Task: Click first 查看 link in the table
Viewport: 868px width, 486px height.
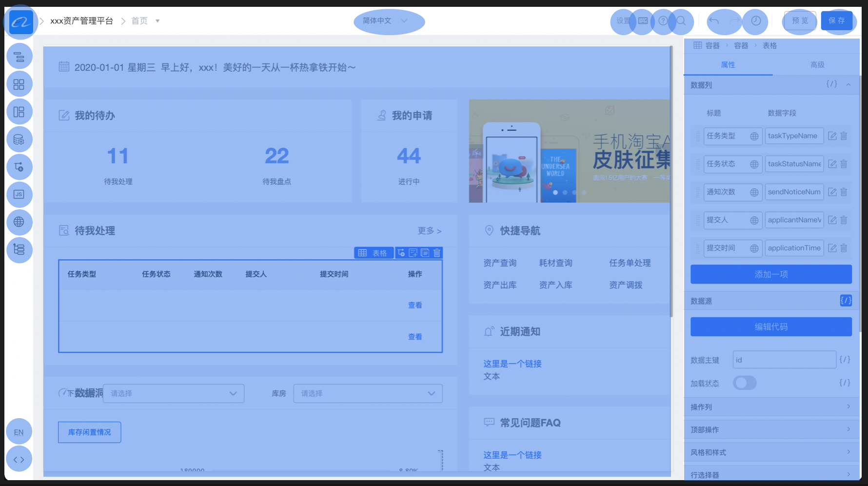Action: click(415, 305)
